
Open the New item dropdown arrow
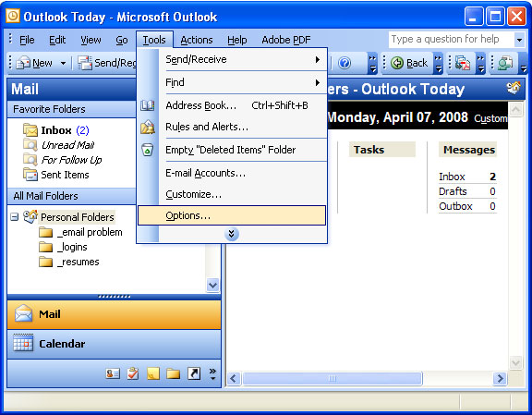tap(63, 63)
